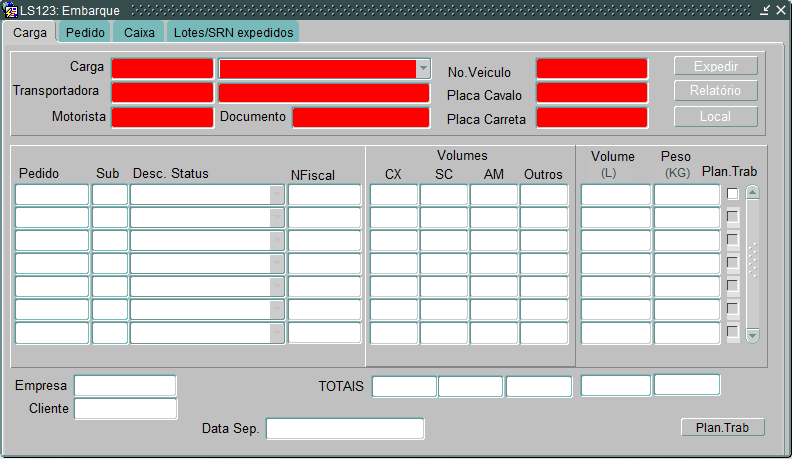Screen dimensions: 792x459
Task: Open Desc. Status dropdown in second row
Action: (277, 218)
